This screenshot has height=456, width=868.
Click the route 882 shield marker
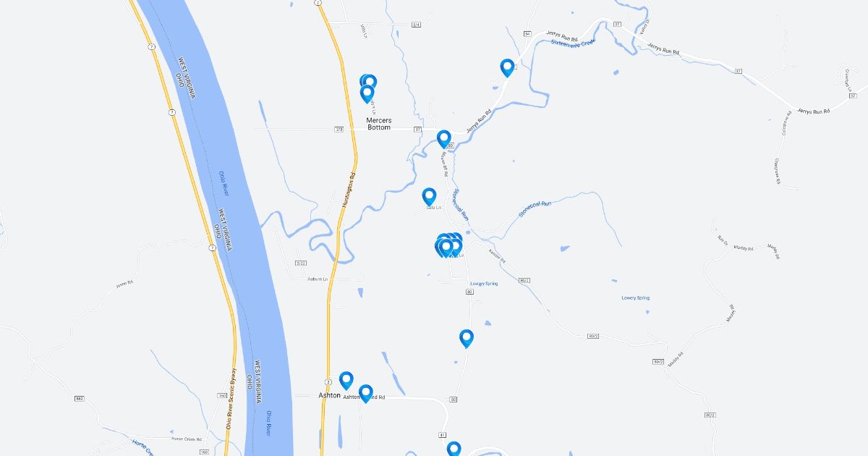click(80, 398)
